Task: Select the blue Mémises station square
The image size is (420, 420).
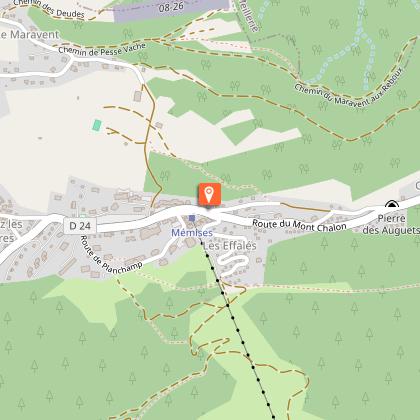Action: [192, 218]
